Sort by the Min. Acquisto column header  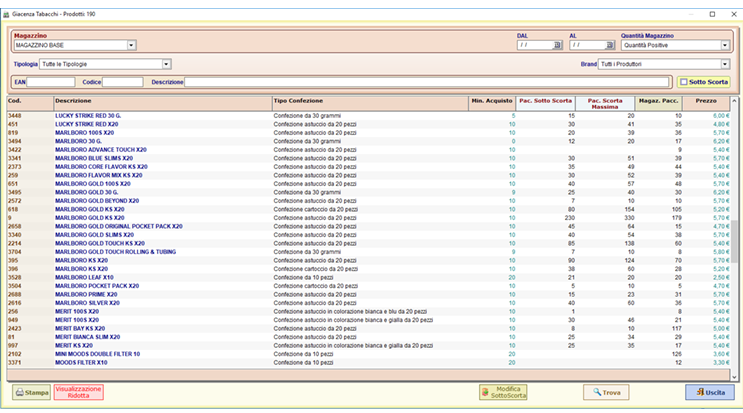pos(492,103)
